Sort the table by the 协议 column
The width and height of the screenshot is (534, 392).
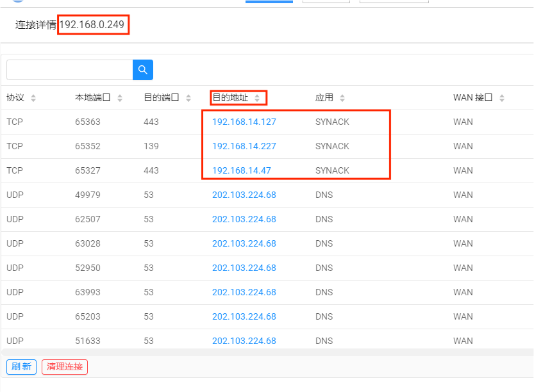[32, 98]
